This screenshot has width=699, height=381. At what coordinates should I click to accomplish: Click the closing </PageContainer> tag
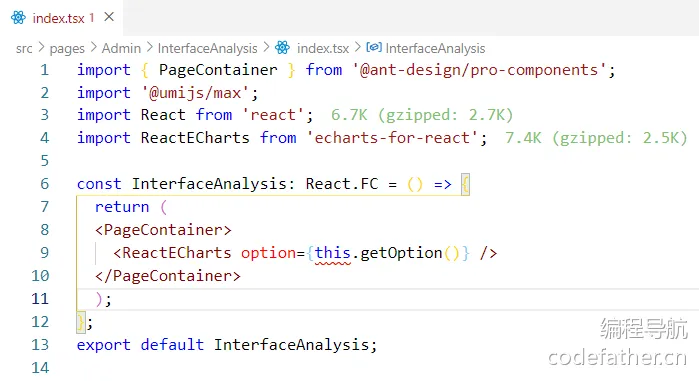168,276
